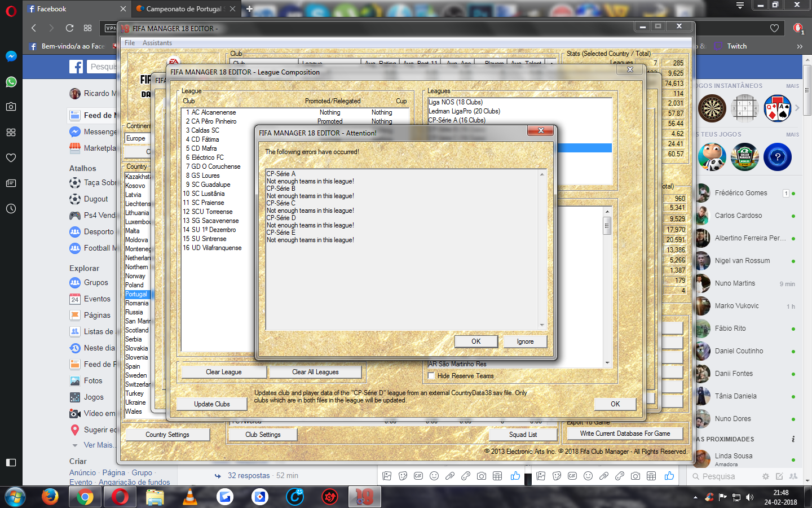The image size is (812, 508).
Task: Open the File menu in FIFA Manager Editor
Action: click(130, 43)
